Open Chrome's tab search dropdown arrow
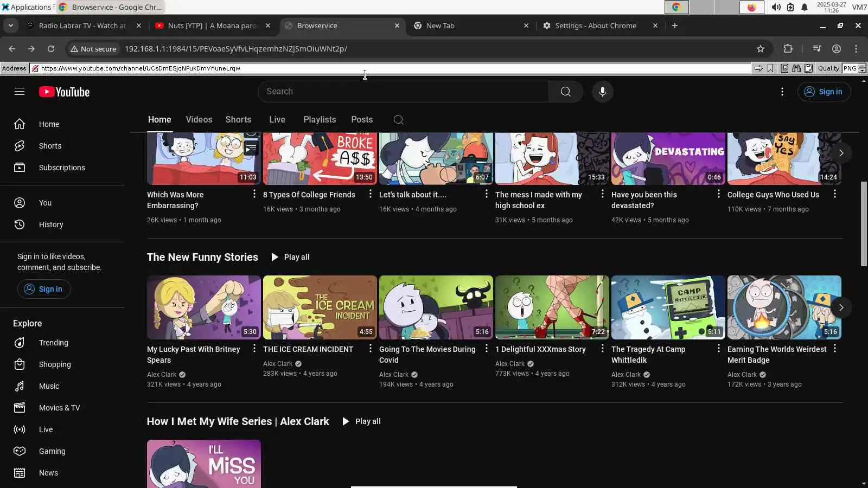The image size is (868, 488). coord(11,25)
